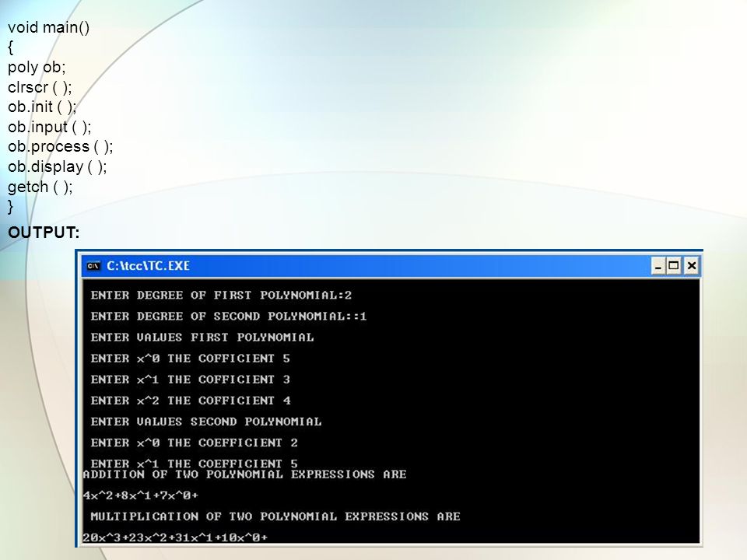Click the 'getch ( );' code line
747x560 pixels.
pos(40,187)
